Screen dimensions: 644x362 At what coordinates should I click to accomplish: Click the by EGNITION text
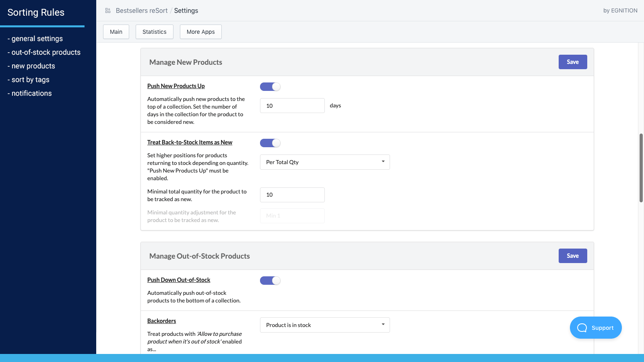(x=620, y=10)
